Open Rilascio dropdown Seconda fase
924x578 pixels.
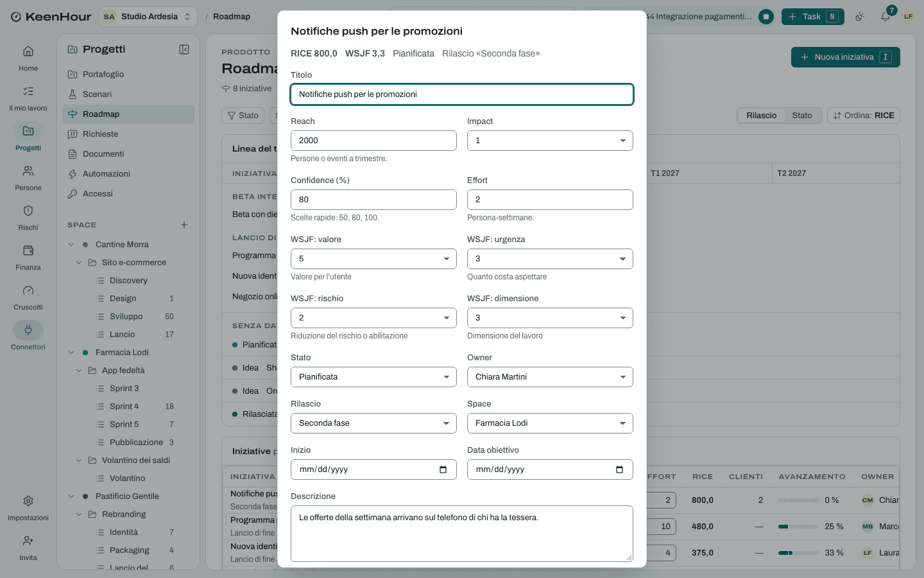373,423
